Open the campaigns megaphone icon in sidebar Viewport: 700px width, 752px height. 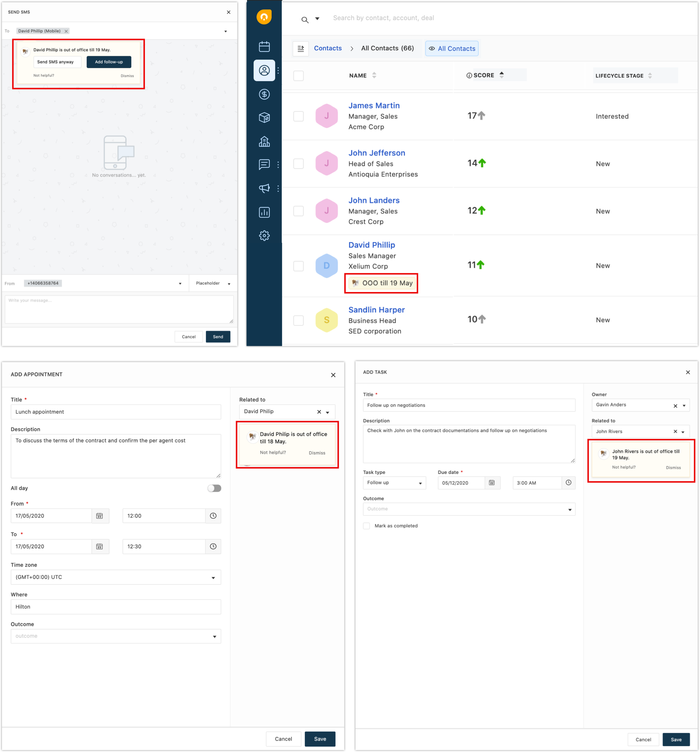(264, 188)
